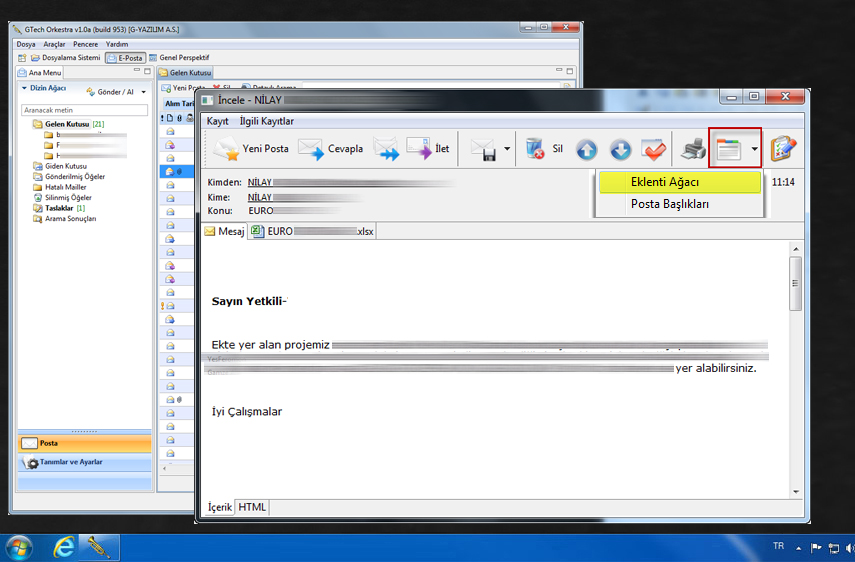The height and width of the screenshot is (562, 855).
Task: Click the view layout window icon
Action: [x=728, y=149]
